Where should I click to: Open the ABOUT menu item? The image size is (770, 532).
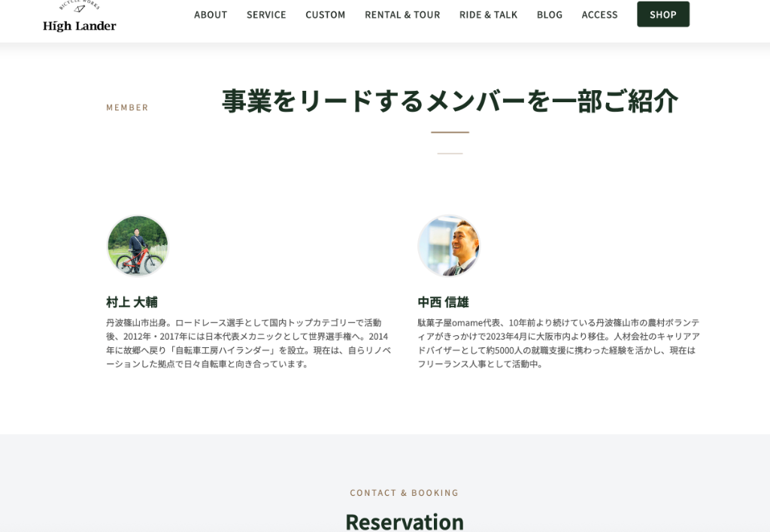(211, 14)
